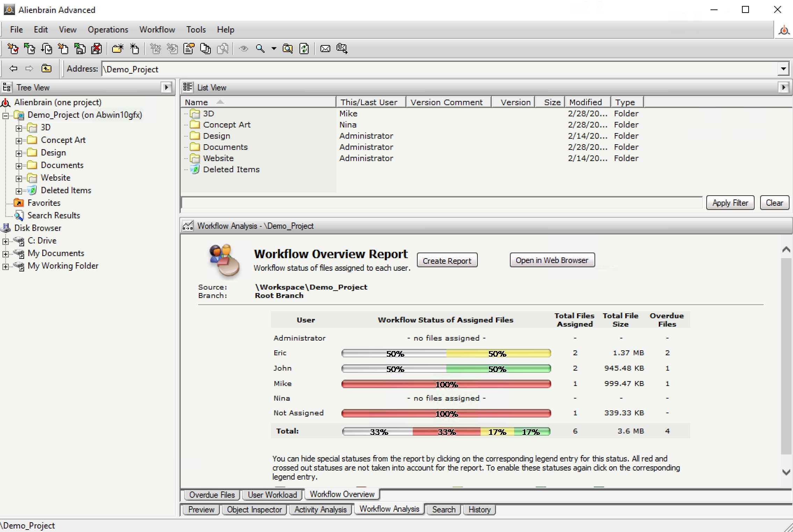Switch to the User Workload tab
The height and width of the screenshot is (532, 793).
(272, 495)
